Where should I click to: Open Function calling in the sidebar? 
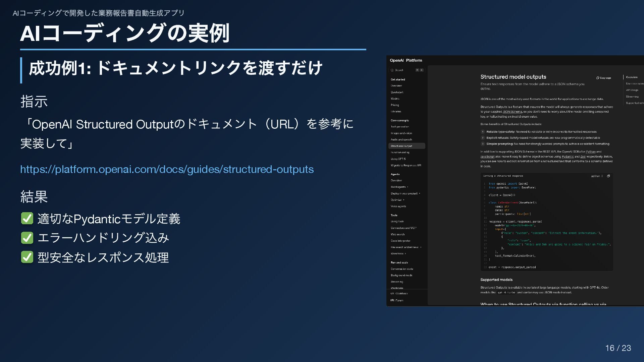point(400,153)
